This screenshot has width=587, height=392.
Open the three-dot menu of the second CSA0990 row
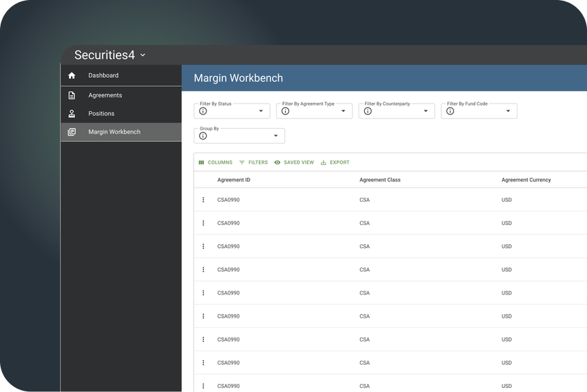[x=203, y=223]
